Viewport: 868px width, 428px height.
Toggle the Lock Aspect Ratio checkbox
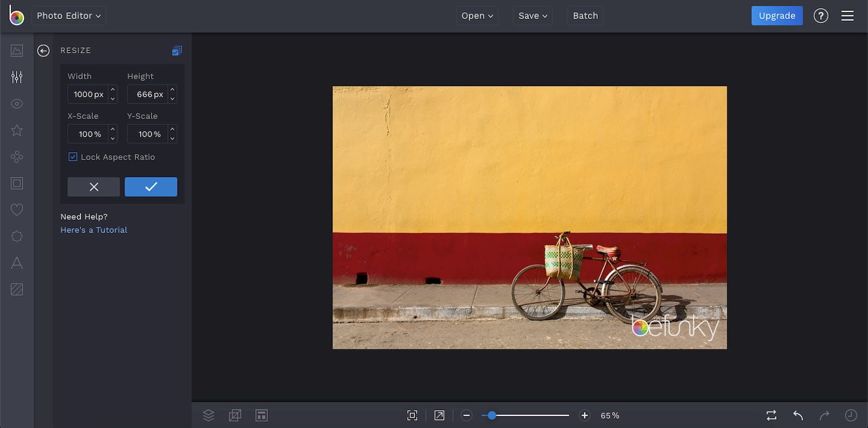point(73,157)
